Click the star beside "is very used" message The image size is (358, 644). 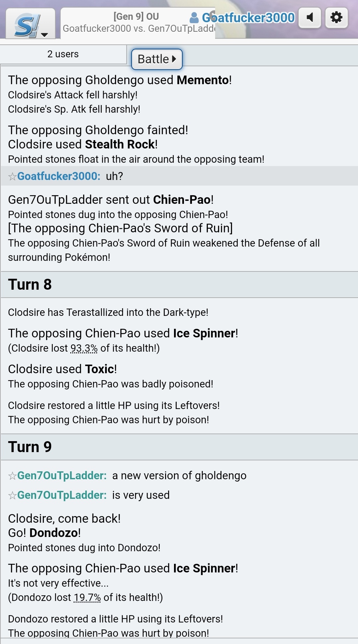pyautogui.click(x=12, y=496)
